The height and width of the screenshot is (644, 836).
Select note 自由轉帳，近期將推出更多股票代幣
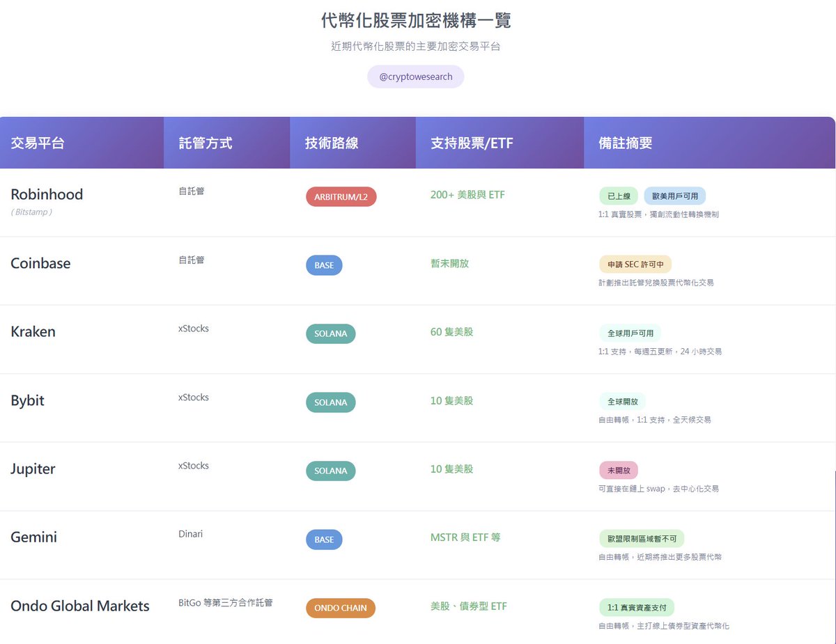[x=660, y=557]
